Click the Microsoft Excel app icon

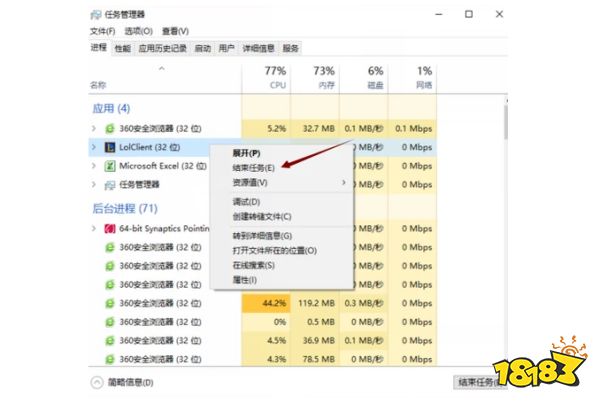click(110, 166)
